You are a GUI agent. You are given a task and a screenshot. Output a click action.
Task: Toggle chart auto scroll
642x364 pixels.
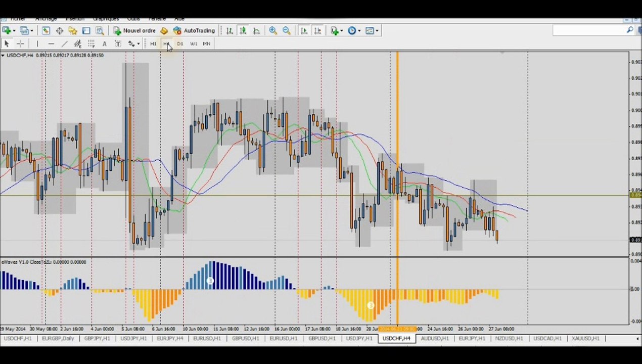point(304,30)
